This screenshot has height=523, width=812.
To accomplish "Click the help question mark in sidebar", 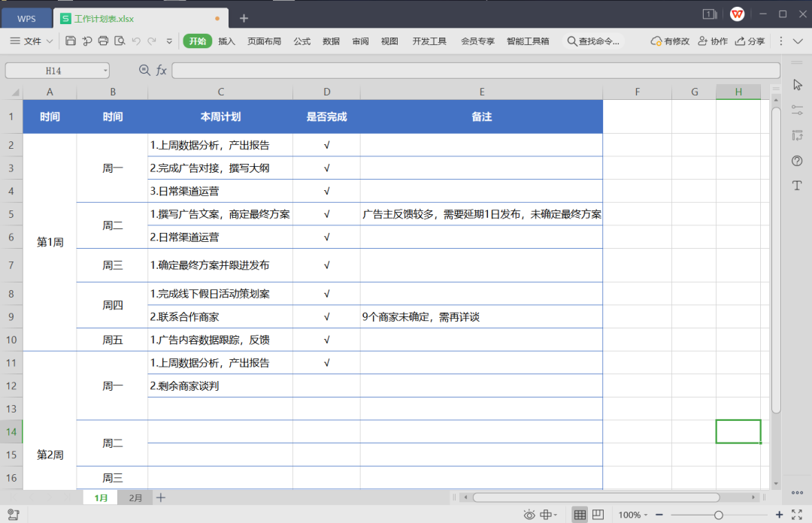I will (x=797, y=161).
